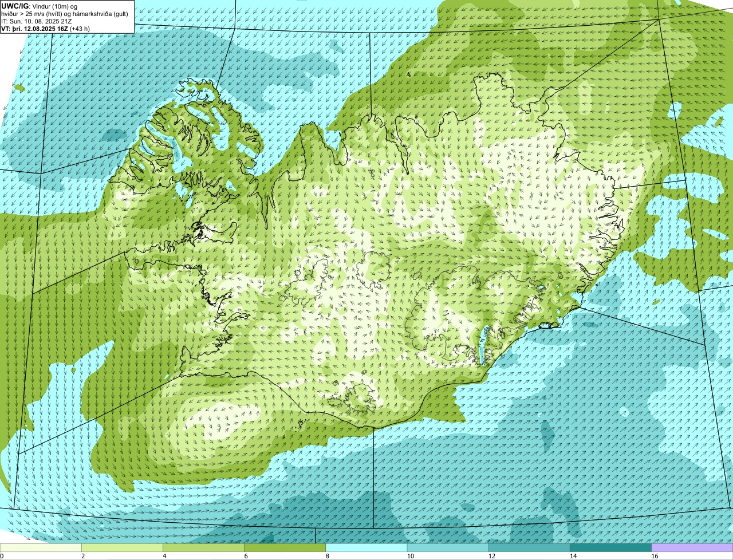This screenshot has width=733, height=560.
Task: Click the legend label '14'
Action: click(x=573, y=556)
